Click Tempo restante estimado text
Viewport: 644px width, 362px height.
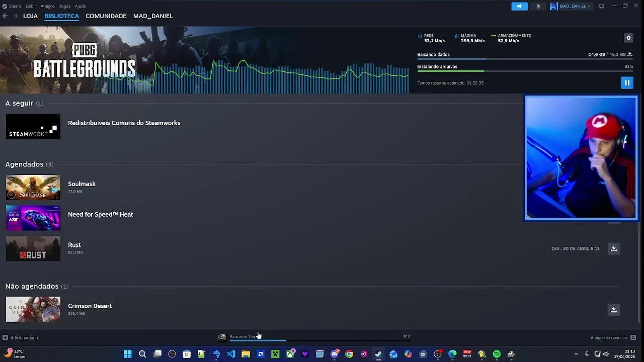click(x=450, y=83)
